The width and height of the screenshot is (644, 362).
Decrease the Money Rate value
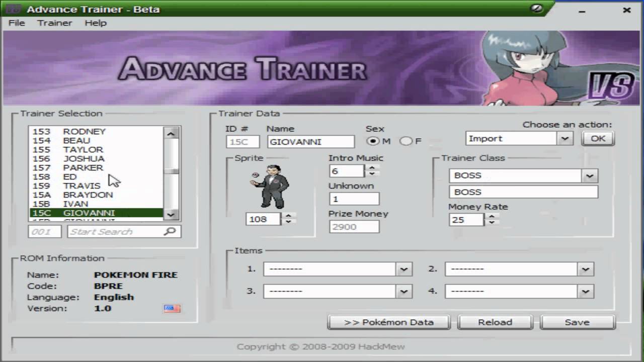(x=492, y=222)
